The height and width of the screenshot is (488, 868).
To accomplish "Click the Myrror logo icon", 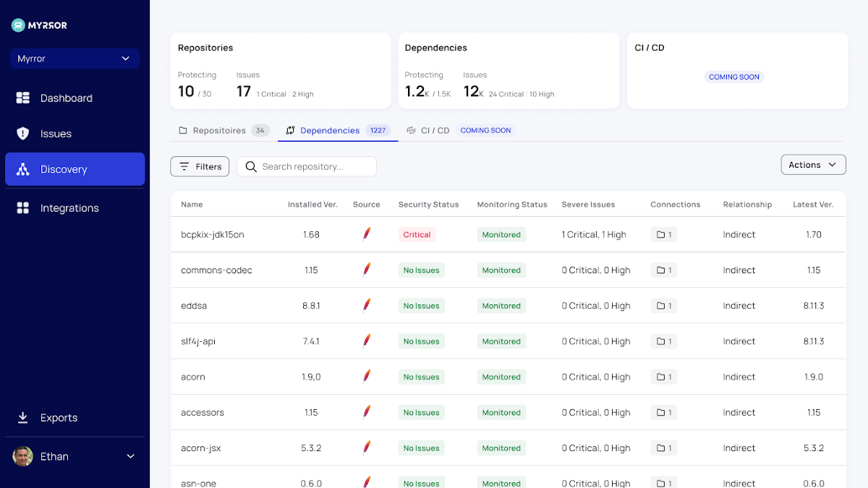I will tap(18, 25).
